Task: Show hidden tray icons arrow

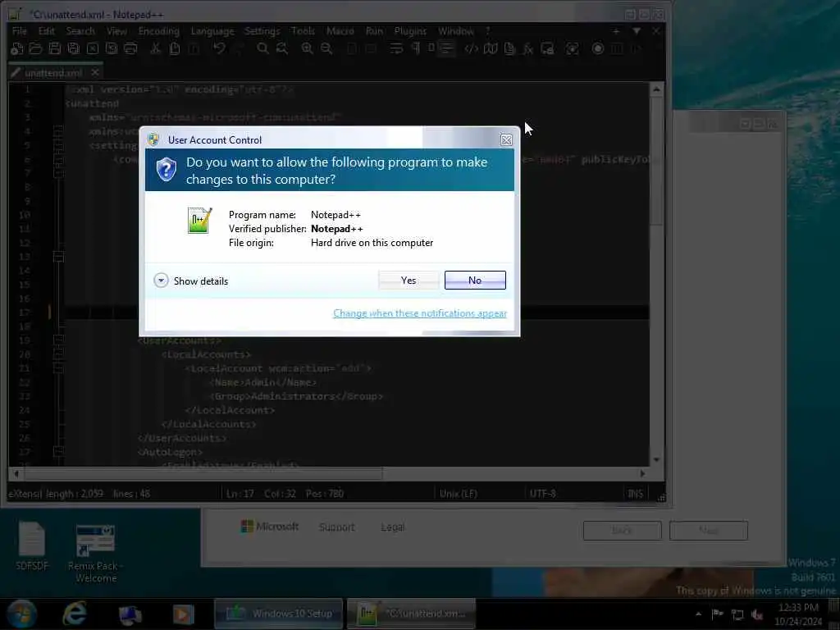Action: 698,614
